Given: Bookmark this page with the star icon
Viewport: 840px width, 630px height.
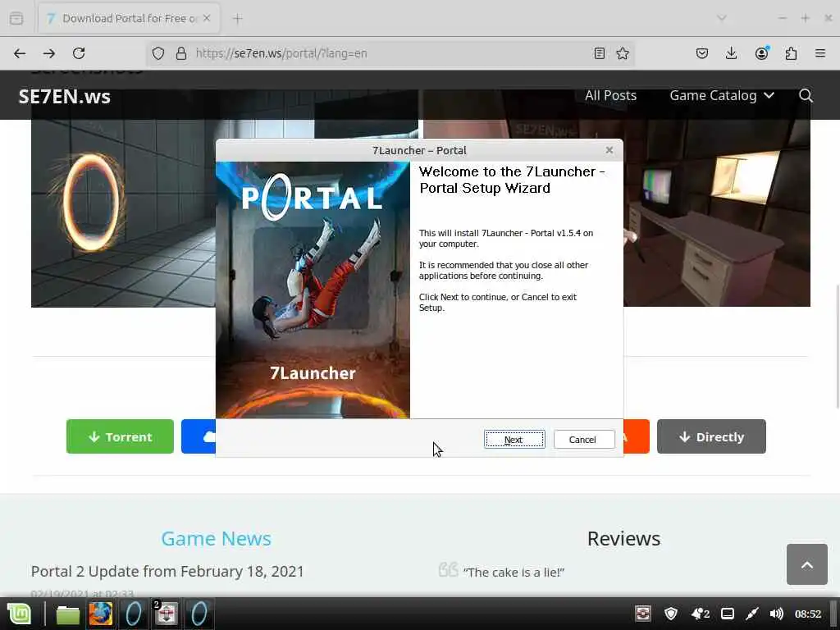Looking at the screenshot, I should pos(623,53).
